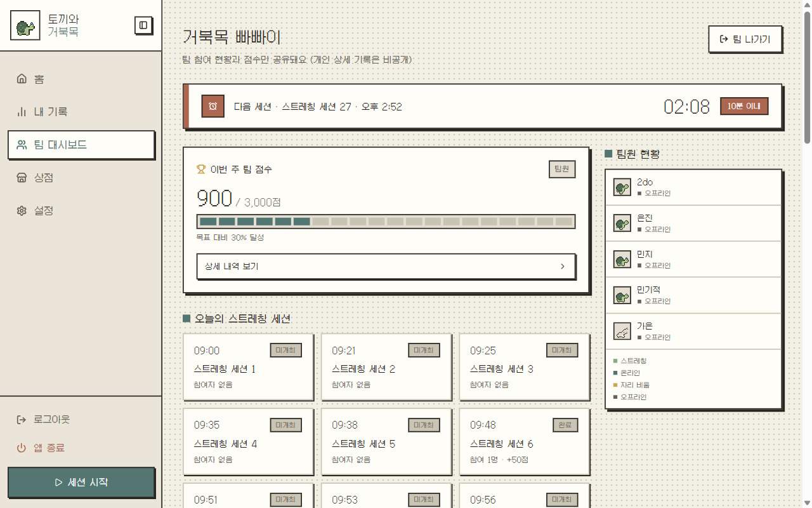Click the people icon for 팀 대시보드
The height and width of the screenshot is (508, 812).
22,145
